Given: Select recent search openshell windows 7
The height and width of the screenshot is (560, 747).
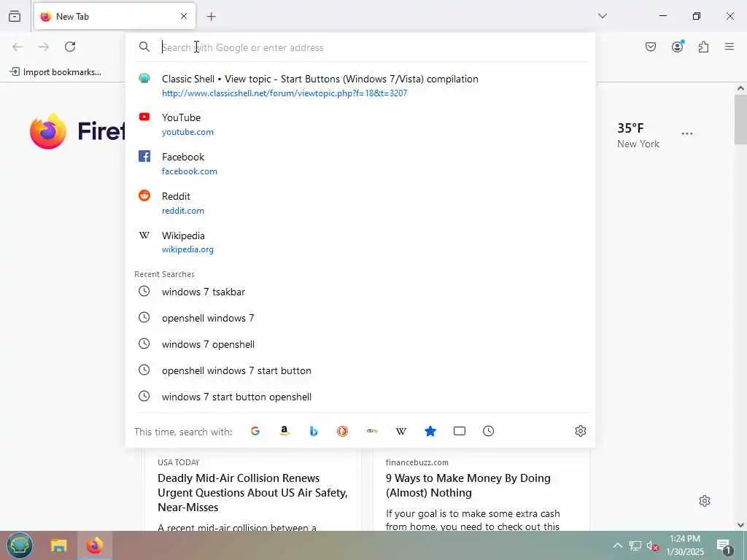Looking at the screenshot, I should pyautogui.click(x=360, y=318).
